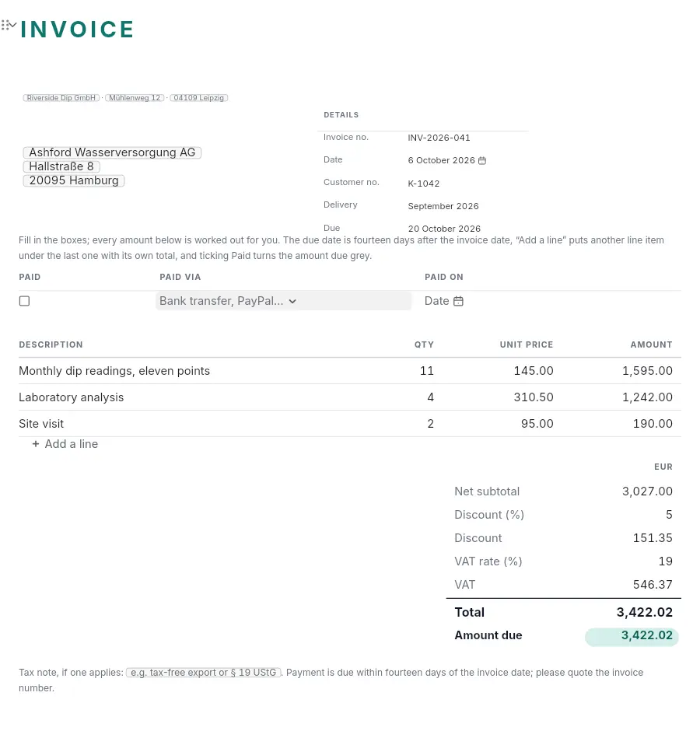700x731 pixels.
Task: Edit recipient city 20095 Hamburg
Action: (x=74, y=180)
